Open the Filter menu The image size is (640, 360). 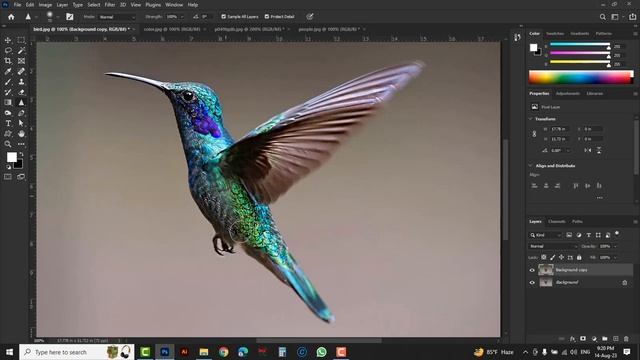[110, 5]
